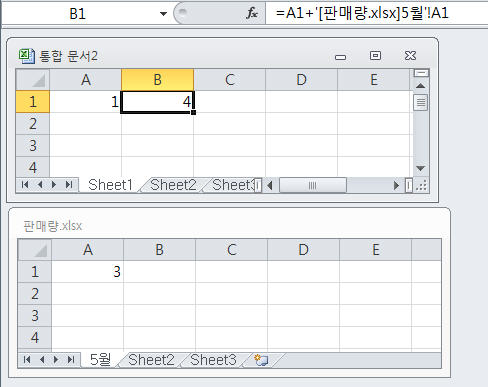Open Sheet3 tab in 판매량.xlsx
Screen dimensions: 488x387
click(213, 360)
